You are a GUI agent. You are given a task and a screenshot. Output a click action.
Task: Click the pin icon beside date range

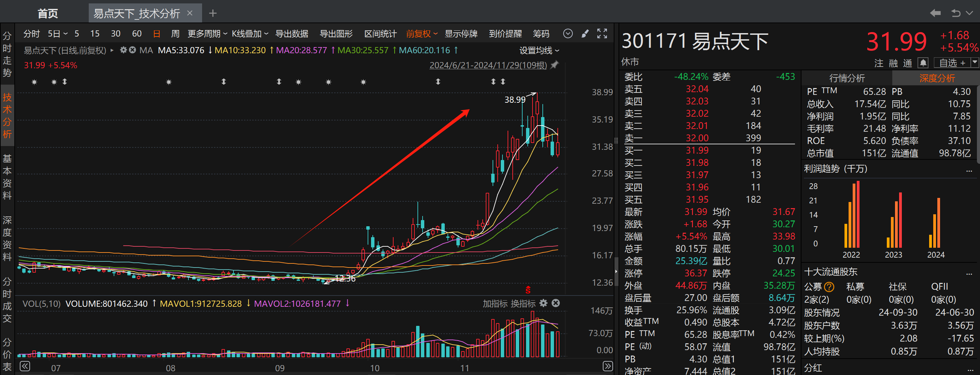(555, 65)
